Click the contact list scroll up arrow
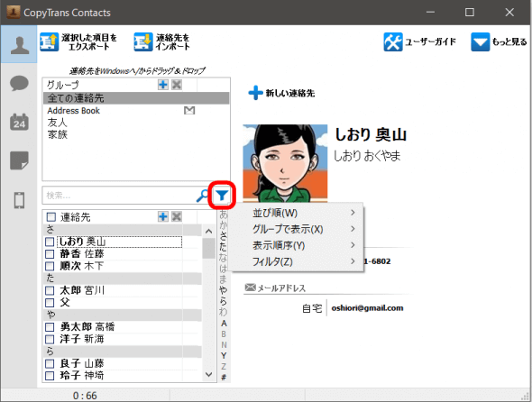Image resolution: width=532 pixels, height=402 pixels. (x=208, y=232)
